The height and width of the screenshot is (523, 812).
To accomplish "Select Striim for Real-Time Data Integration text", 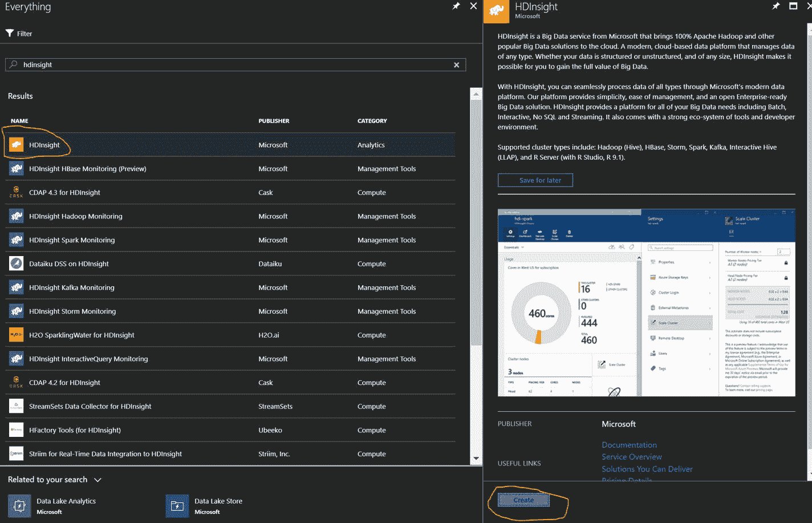I will (105, 454).
